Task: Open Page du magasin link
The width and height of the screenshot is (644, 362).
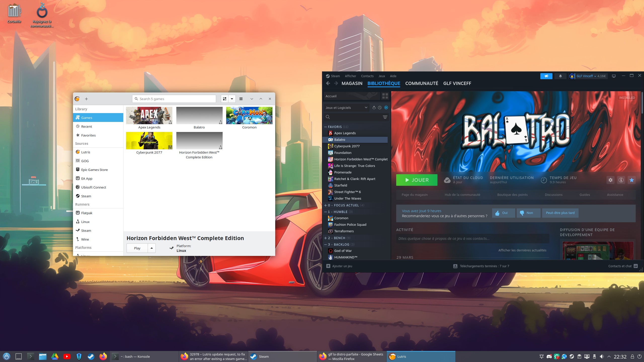Action: tap(415, 195)
